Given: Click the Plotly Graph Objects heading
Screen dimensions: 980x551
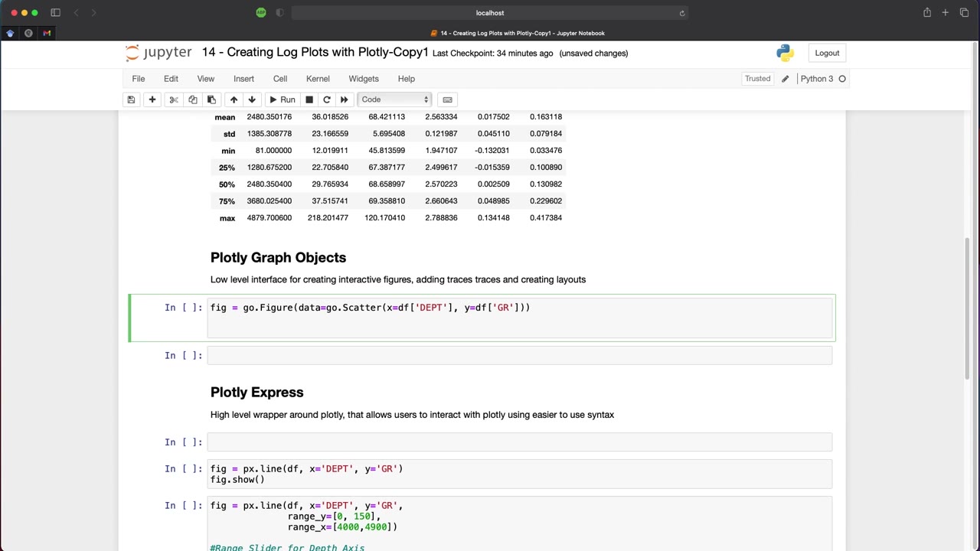Looking at the screenshot, I should coord(278,257).
